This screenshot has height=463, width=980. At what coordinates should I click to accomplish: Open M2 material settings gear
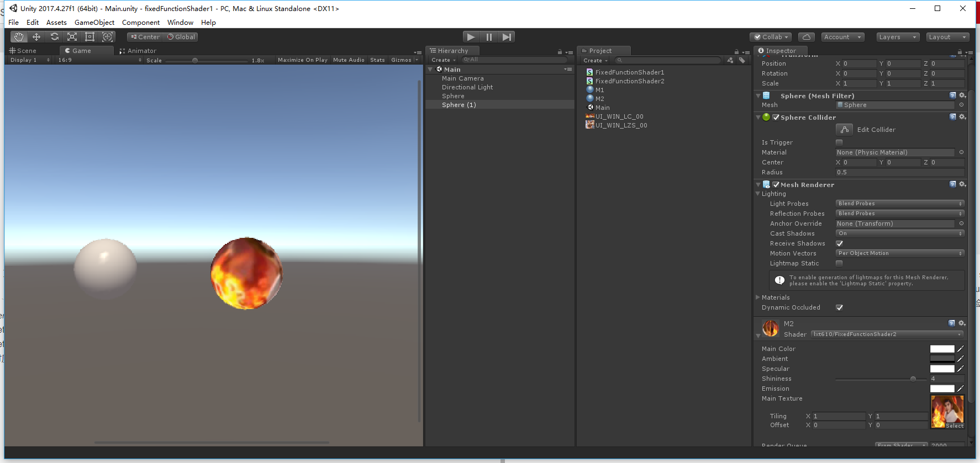(x=962, y=323)
